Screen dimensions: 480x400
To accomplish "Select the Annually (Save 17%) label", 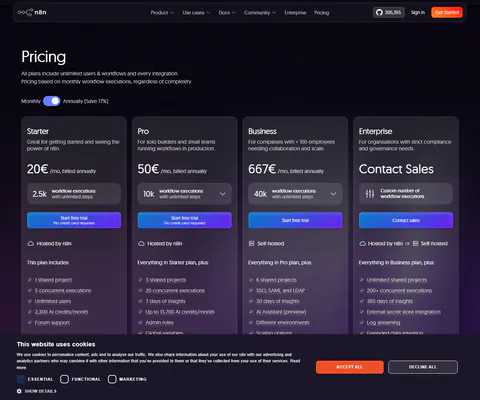I will 86,101.
